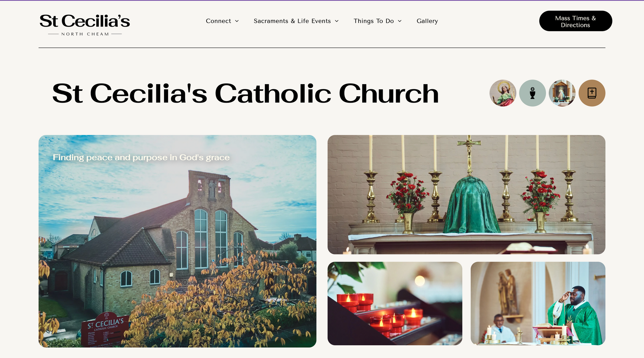Go to the Gallery page
This screenshot has width=644, height=358.
tap(427, 21)
